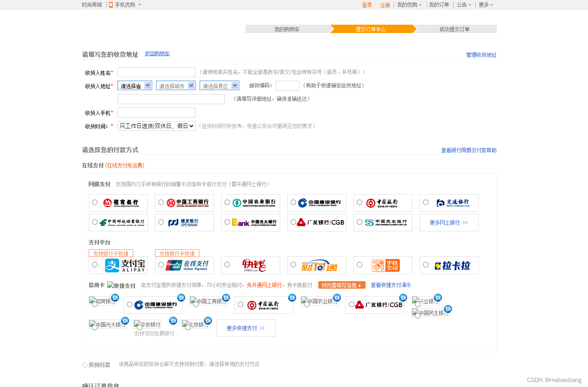Open 我的订单 in top bar

click(439, 5)
